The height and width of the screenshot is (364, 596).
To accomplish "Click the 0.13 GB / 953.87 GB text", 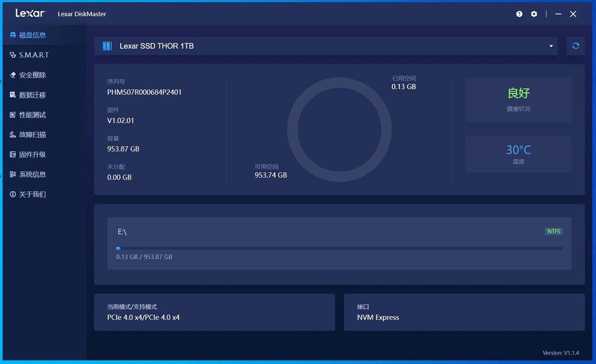I will tap(144, 257).
